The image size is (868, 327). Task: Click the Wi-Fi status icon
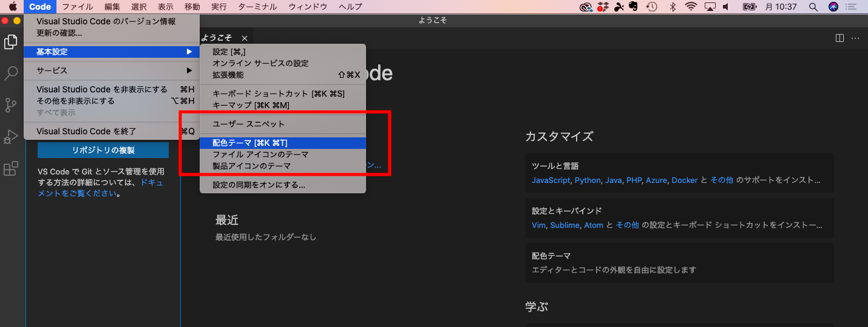coord(691,7)
